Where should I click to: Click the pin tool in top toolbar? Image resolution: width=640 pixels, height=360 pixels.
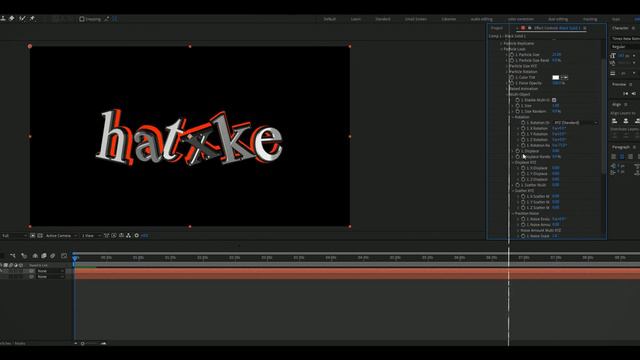pyautogui.click(x=32, y=18)
